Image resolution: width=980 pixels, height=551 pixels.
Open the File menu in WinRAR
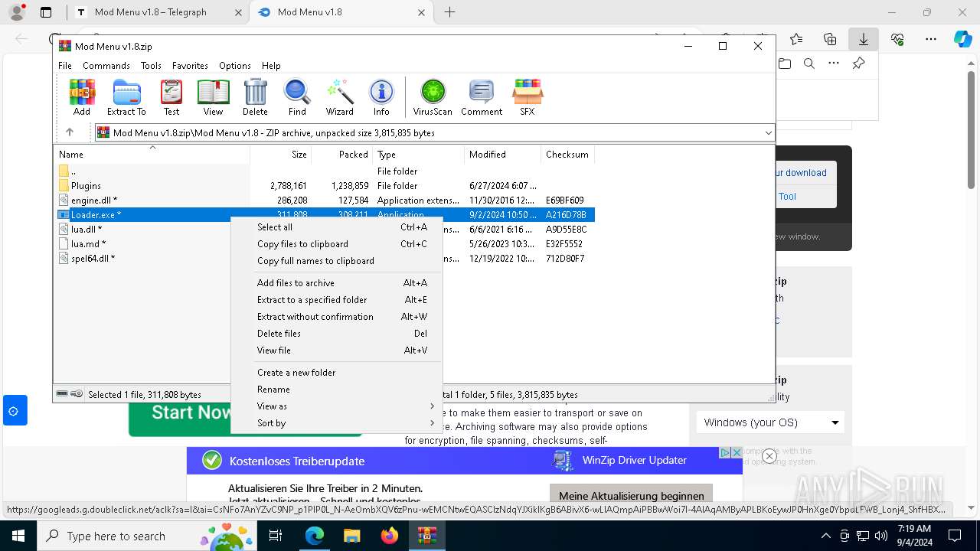pos(65,66)
